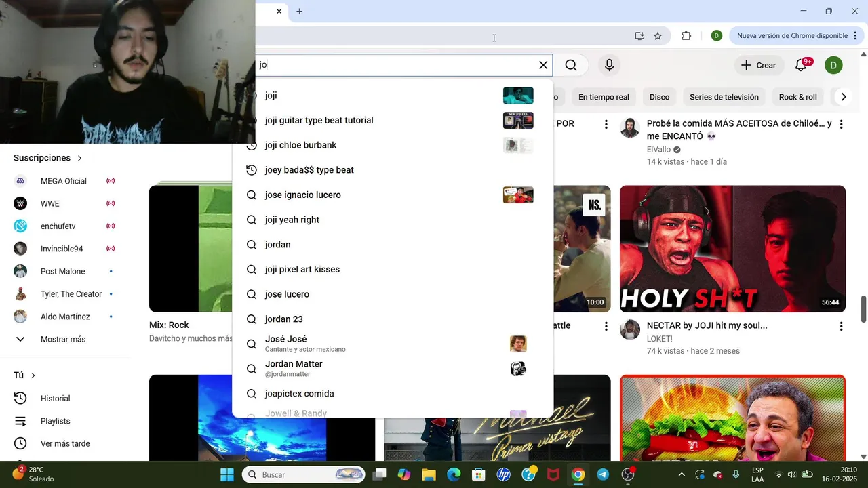Screen dimensions: 868x488
Task: Play the HOLY SH*T thumbnail video
Action: 732,249
